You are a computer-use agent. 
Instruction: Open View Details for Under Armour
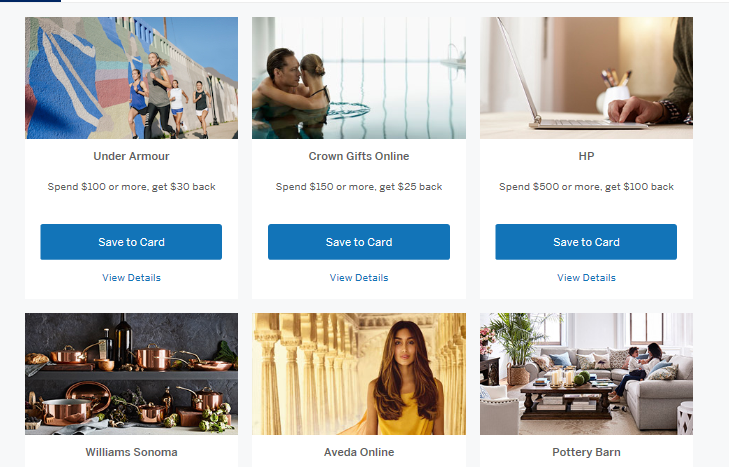click(x=132, y=278)
